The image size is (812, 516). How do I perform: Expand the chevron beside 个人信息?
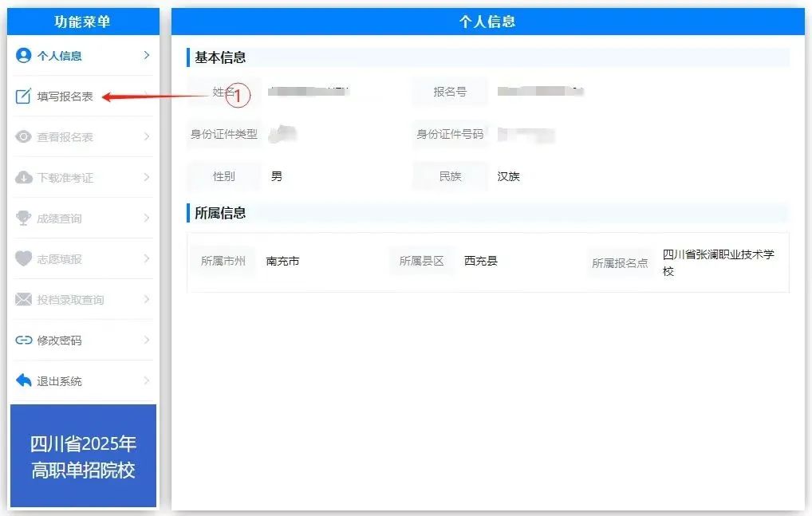147,56
